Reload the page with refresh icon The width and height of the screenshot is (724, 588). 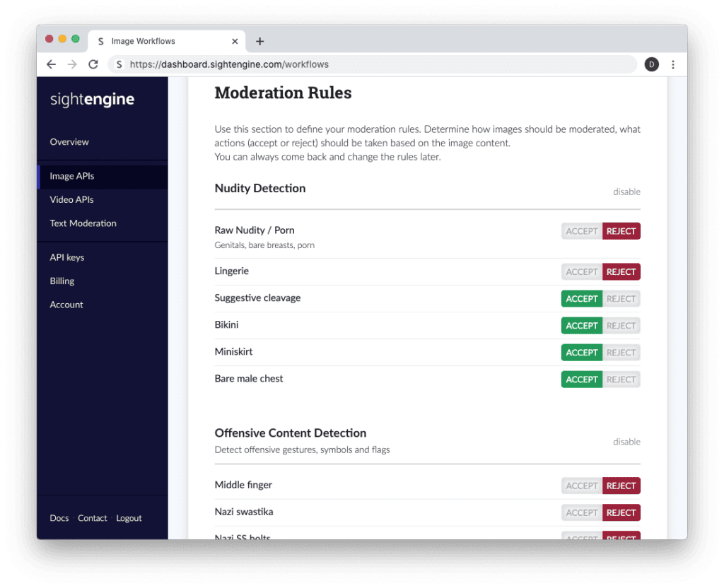click(x=93, y=64)
